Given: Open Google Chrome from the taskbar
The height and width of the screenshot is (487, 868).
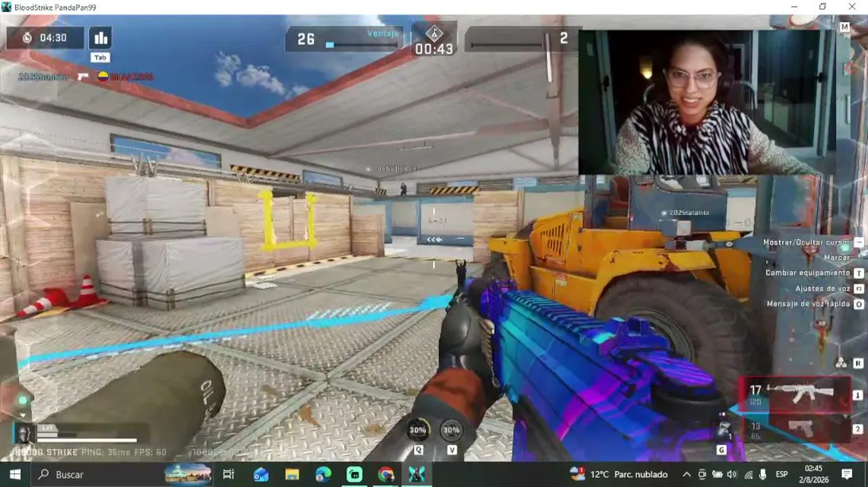Looking at the screenshot, I should 386,474.
